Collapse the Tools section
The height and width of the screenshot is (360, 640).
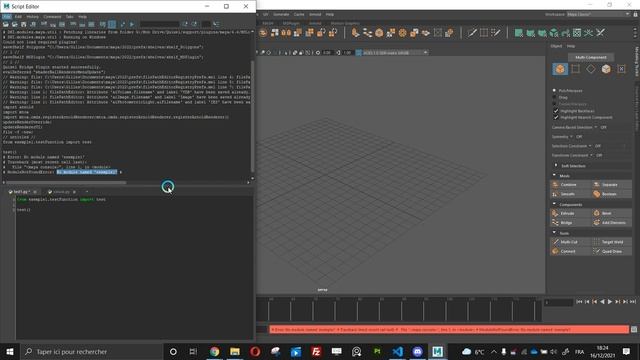tap(554, 233)
